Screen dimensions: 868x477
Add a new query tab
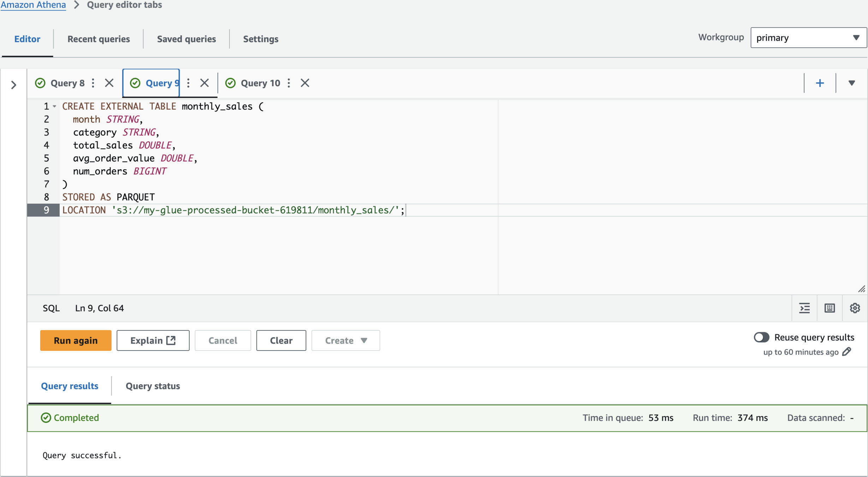click(x=820, y=83)
